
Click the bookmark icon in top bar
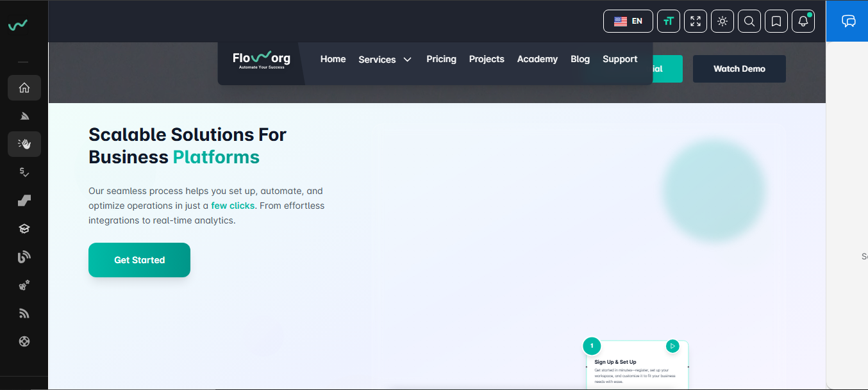click(776, 21)
